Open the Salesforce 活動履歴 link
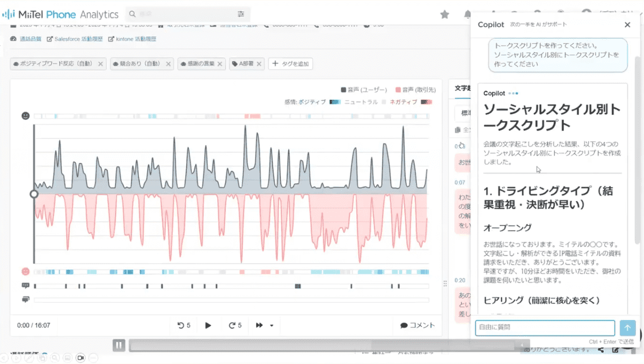This screenshot has width=644, height=364. (75, 39)
